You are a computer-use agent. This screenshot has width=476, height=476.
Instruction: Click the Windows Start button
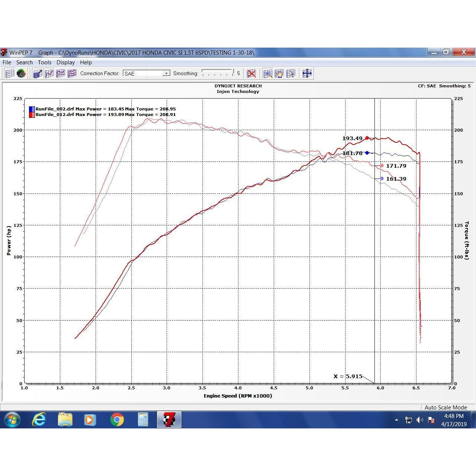12,420
